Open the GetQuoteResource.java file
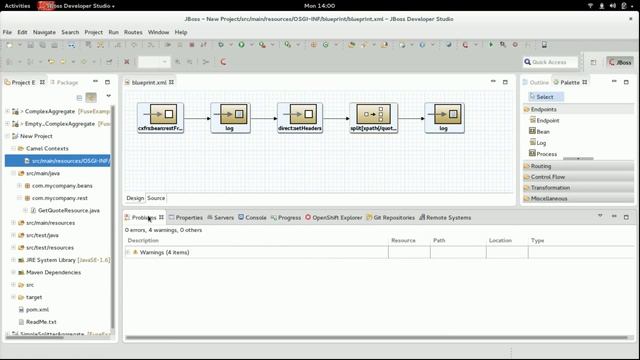This screenshot has height=360, width=640. [x=65, y=210]
